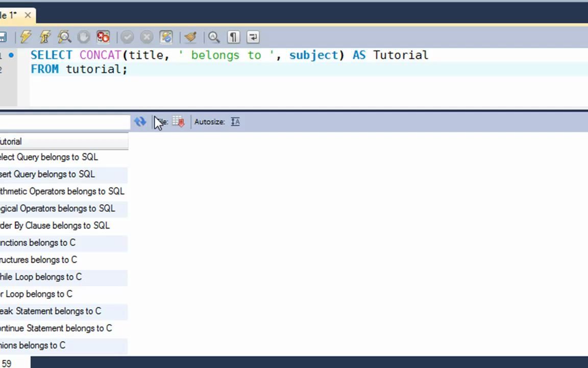Toggle stop on error for script execution
The height and width of the screenshot is (368, 588).
[x=102, y=37]
